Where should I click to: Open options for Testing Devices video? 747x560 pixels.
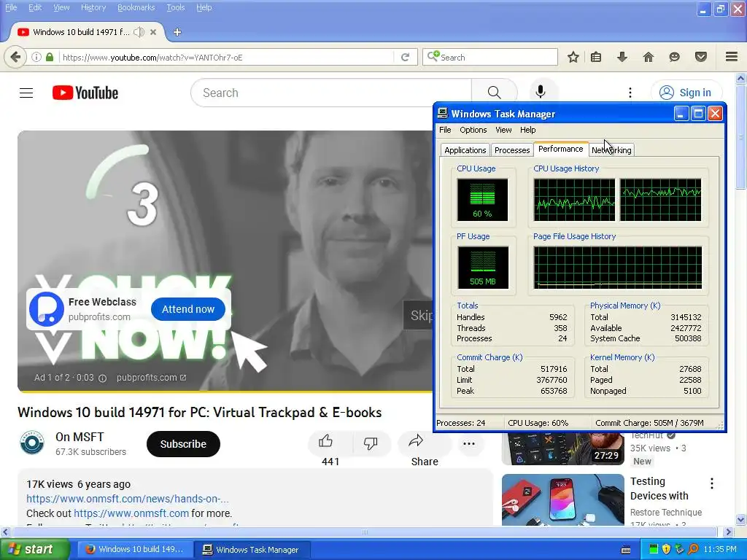tap(712, 483)
